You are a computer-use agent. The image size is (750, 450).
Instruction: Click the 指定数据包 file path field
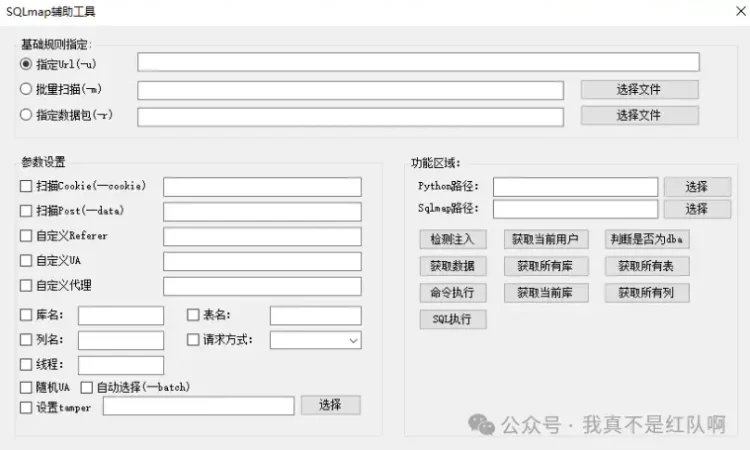tap(351, 117)
